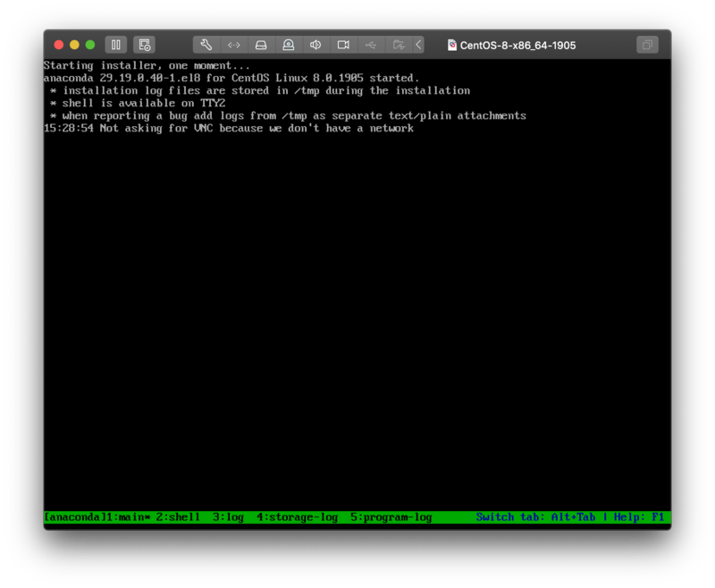Open the CD/DVD drive icon

(x=288, y=45)
